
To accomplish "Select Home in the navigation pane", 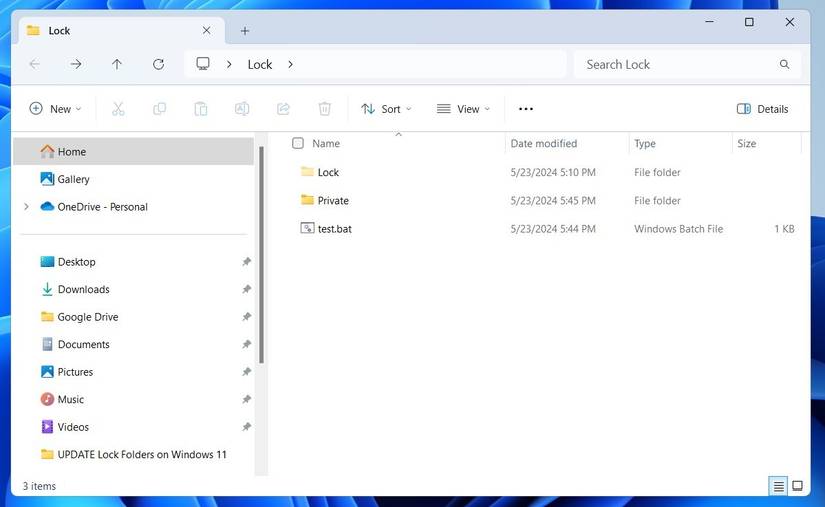I will click(x=133, y=151).
